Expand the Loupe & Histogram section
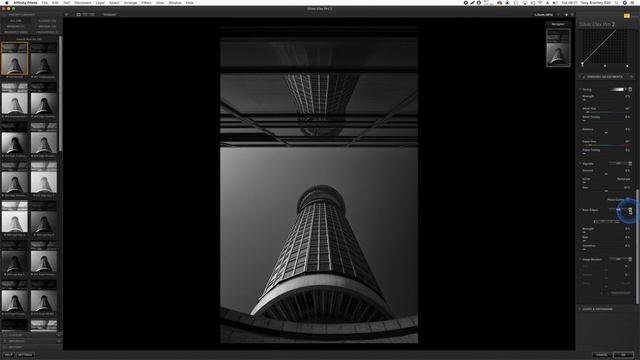 coord(580,309)
